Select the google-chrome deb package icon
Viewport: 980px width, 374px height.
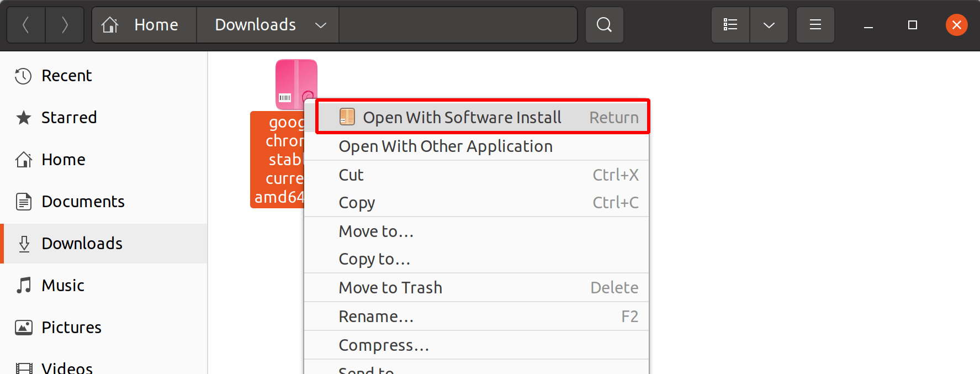point(296,85)
